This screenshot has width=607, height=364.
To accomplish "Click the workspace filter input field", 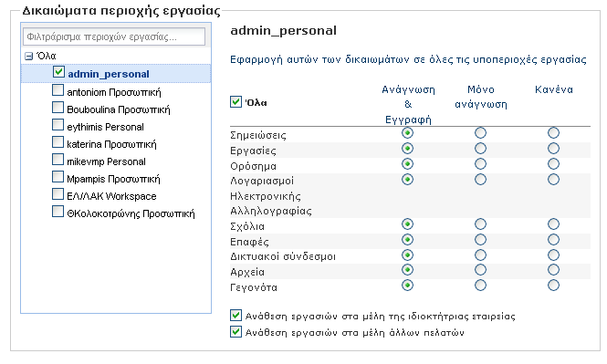I will [114, 36].
